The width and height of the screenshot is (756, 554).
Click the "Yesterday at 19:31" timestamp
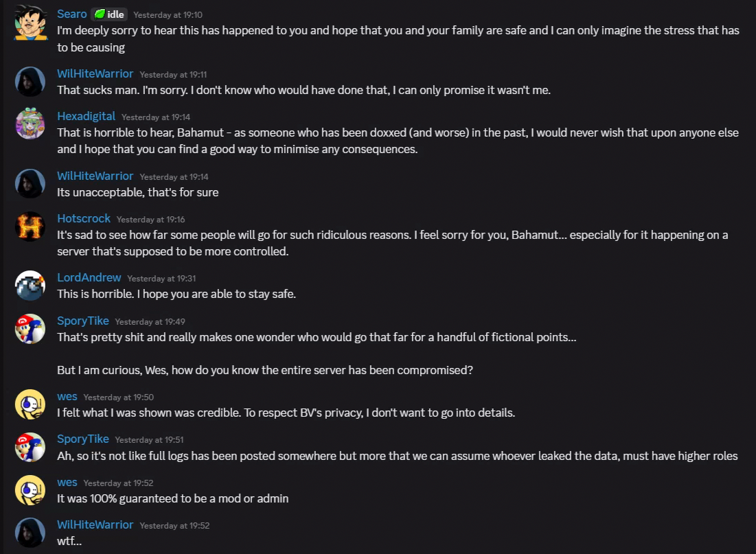click(x=161, y=279)
